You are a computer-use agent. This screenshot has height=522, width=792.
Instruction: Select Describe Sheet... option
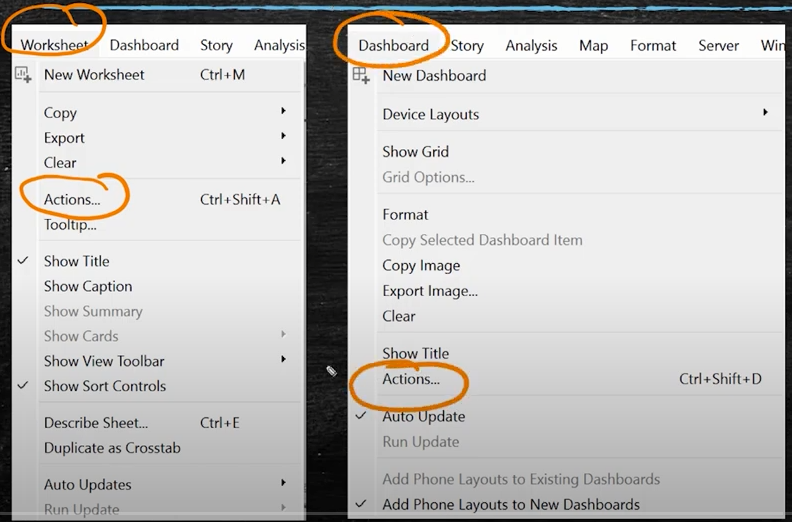tap(96, 423)
